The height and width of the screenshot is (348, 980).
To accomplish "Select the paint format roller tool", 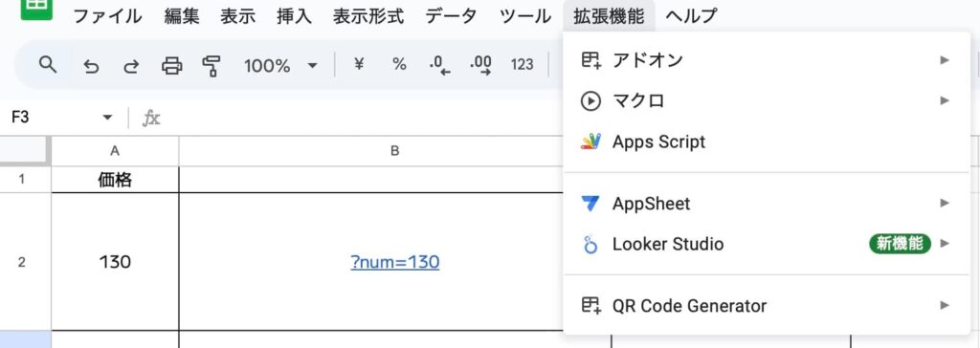I will coord(212,65).
